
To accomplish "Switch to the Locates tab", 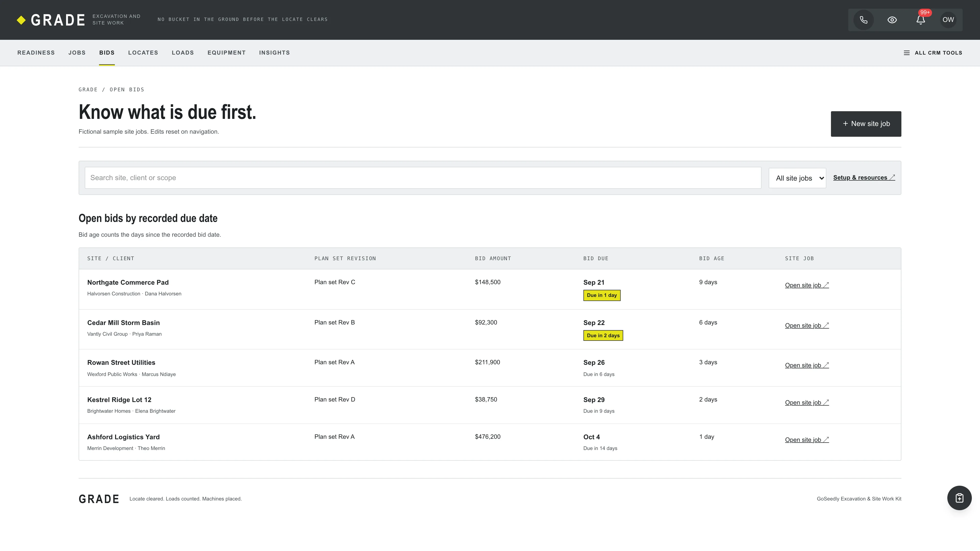I will [x=143, y=53].
